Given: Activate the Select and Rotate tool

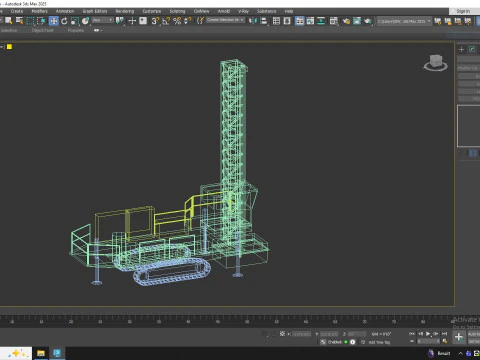Looking at the screenshot, I should click(64, 21).
